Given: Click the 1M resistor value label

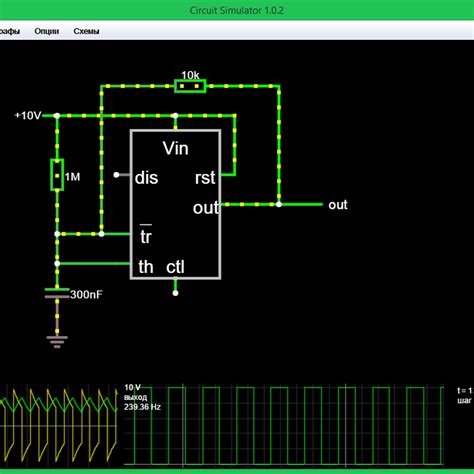Looking at the screenshot, I should [72, 177].
